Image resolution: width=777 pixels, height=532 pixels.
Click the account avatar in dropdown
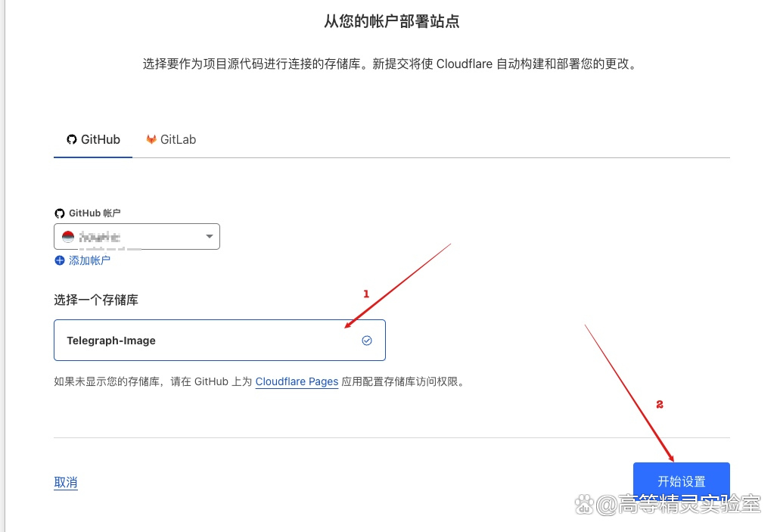click(x=68, y=237)
